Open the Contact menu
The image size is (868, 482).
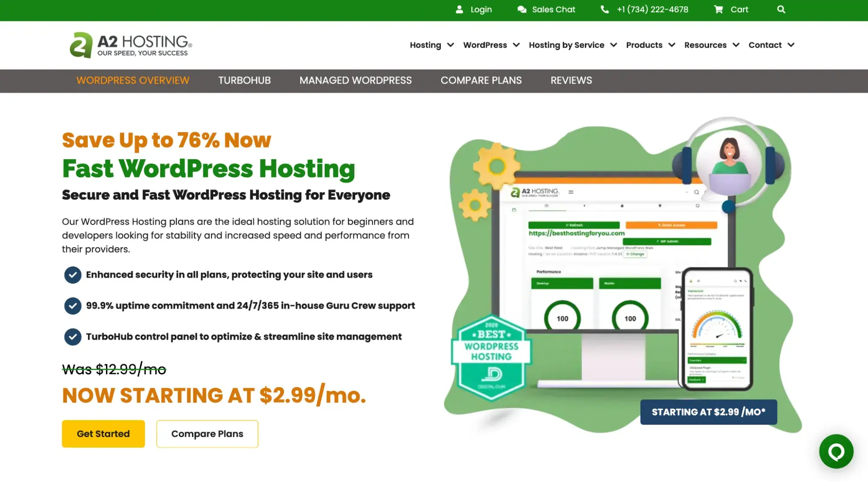click(772, 45)
